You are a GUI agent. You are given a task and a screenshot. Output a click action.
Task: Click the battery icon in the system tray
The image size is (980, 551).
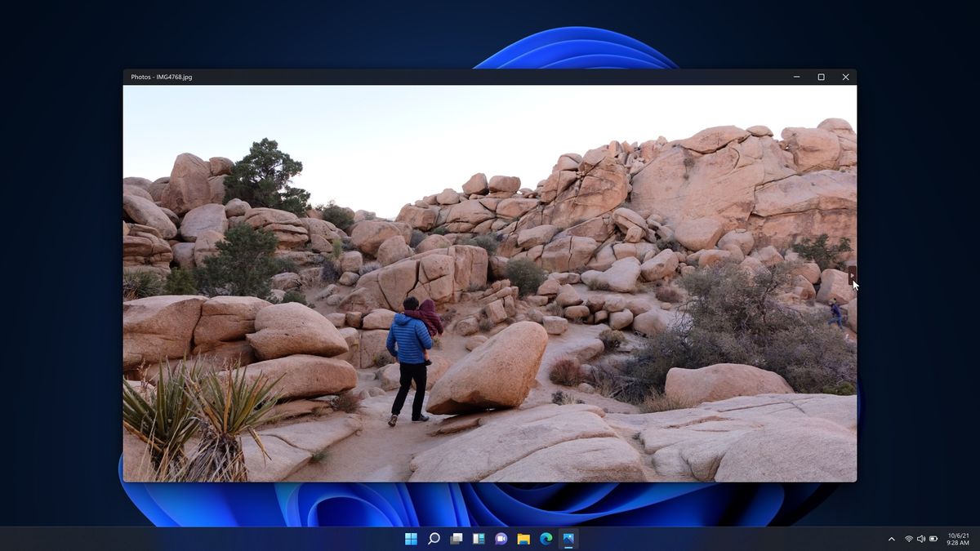(x=933, y=539)
